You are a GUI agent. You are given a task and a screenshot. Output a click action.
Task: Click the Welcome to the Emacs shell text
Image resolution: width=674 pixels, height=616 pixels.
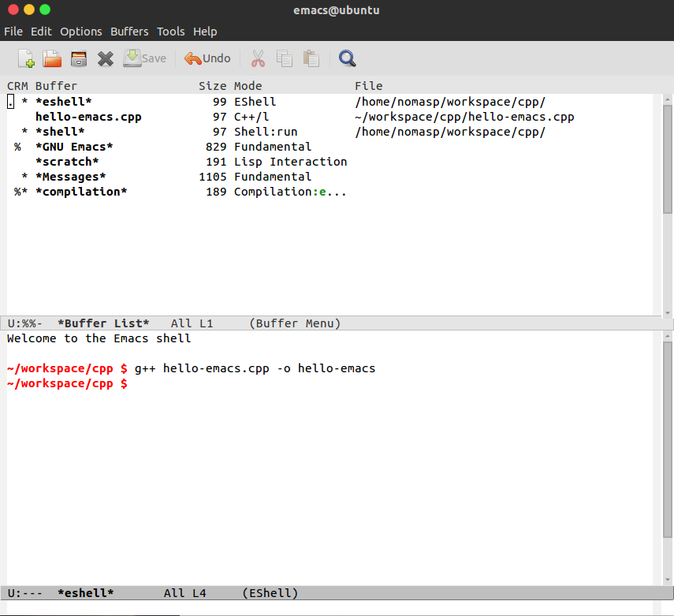coord(99,338)
